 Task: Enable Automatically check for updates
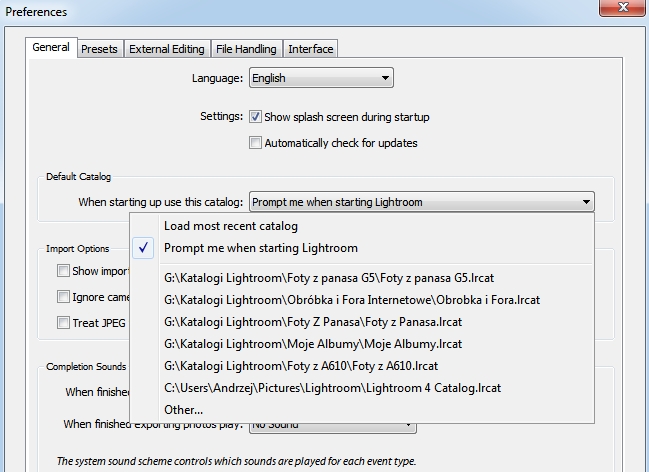pyautogui.click(x=256, y=143)
